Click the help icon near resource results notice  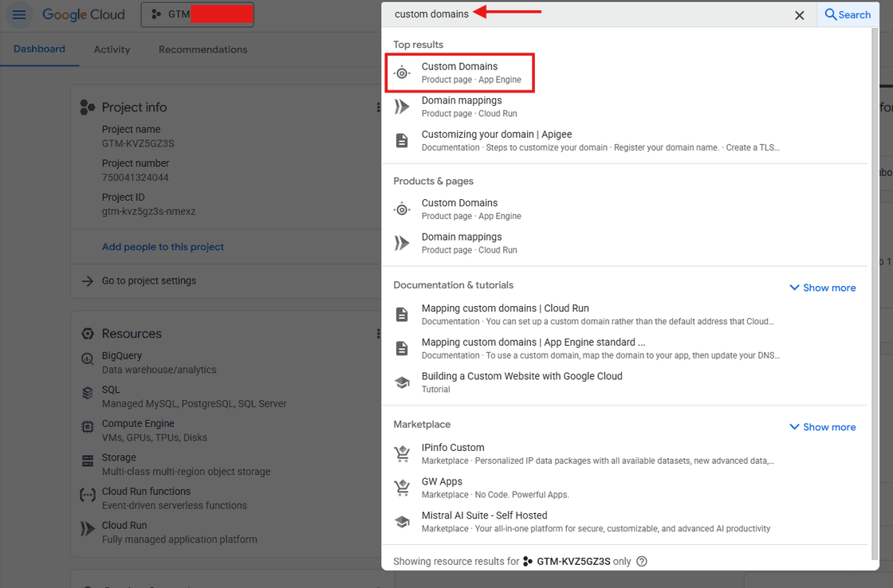click(x=642, y=561)
